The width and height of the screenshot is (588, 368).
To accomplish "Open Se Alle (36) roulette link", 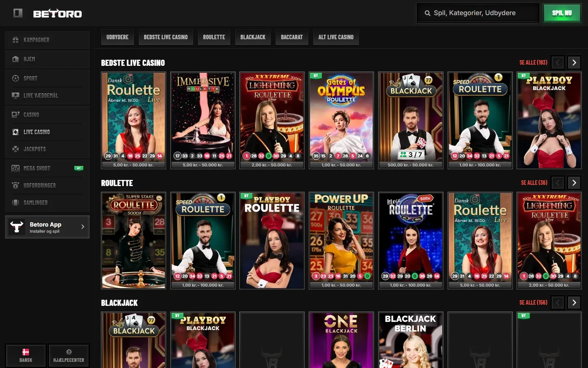I will tap(534, 183).
